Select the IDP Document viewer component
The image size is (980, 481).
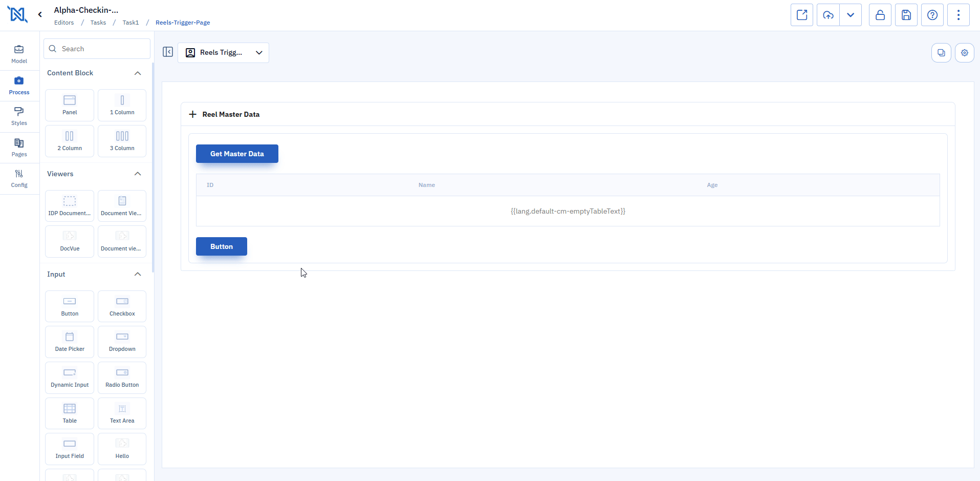pos(70,206)
